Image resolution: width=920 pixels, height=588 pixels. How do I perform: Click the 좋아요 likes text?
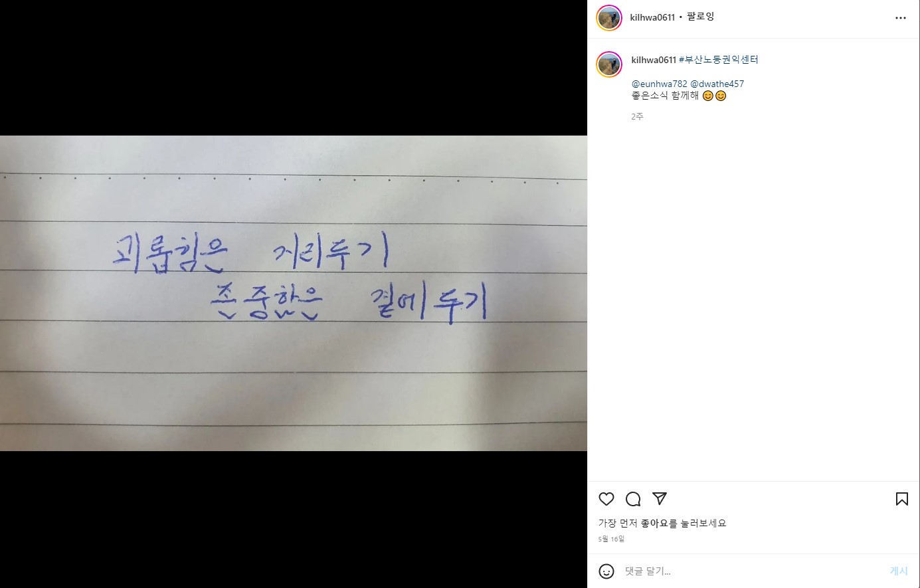(654, 524)
